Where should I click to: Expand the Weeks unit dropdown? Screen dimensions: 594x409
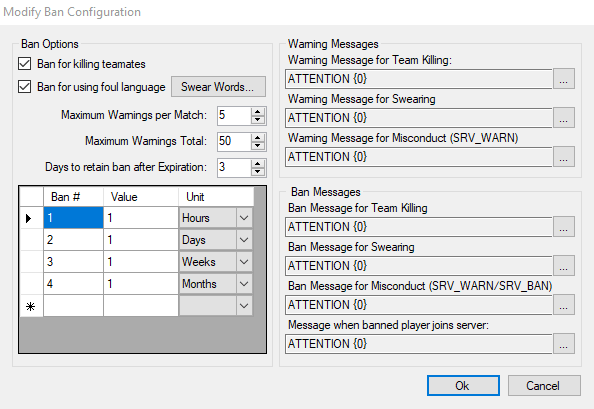tap(244, 262)
